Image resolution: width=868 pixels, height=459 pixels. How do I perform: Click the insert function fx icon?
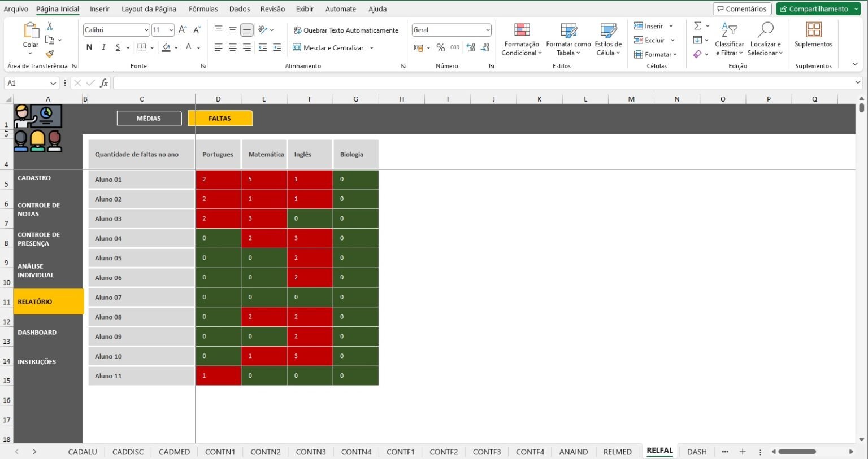pyautogui.click(x=104, y=83)
